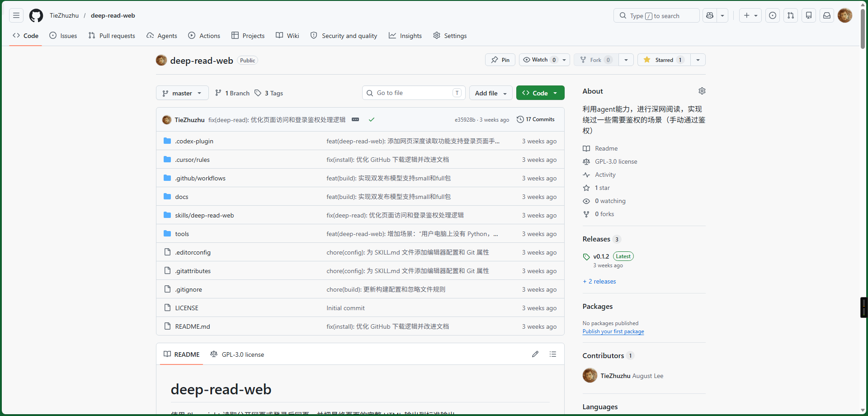
Task: Open Security and quality tab
Action: click(344, 36)
